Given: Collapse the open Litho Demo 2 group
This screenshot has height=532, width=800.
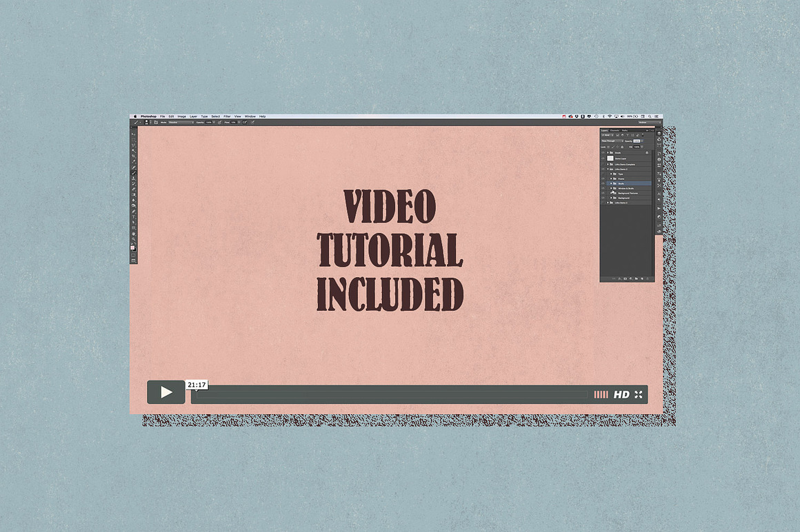Looking at the screenshot, I should 608,169.
